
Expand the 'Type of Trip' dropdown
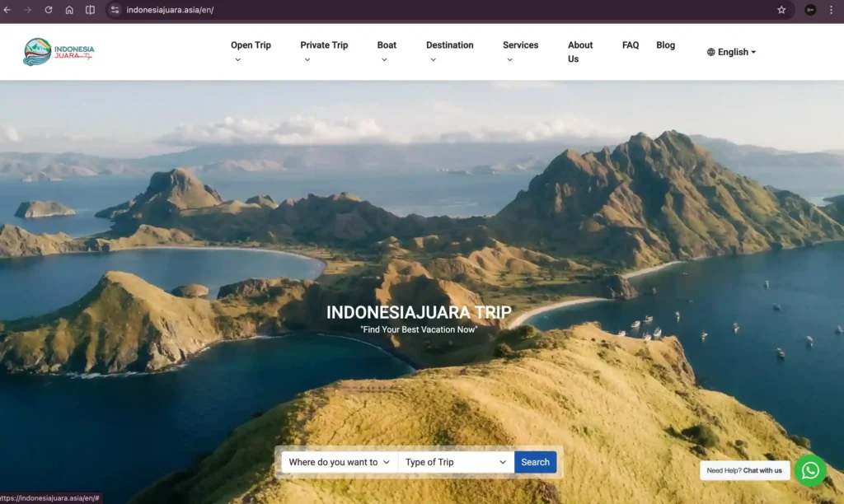[x=454, y=462]
